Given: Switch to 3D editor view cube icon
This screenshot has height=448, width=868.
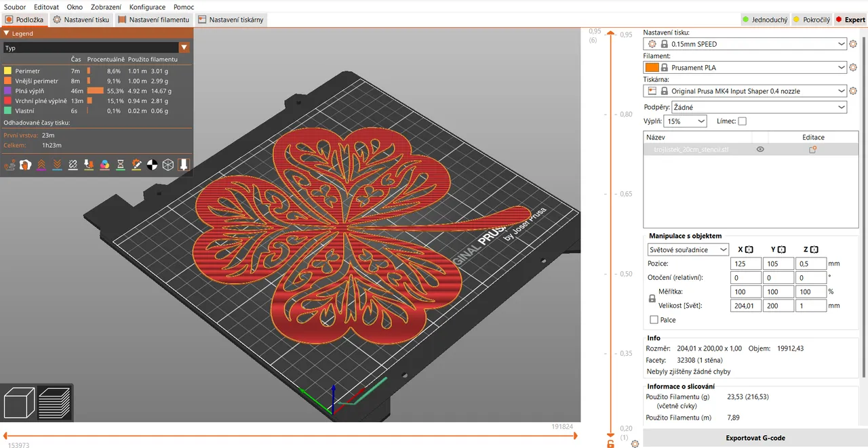Looking at the screenshot, I should 20,403.
